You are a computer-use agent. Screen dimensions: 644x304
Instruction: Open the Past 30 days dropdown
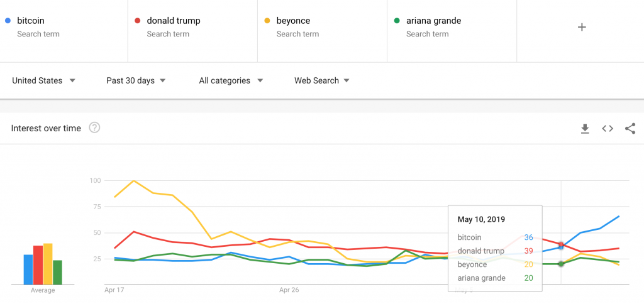point(136,81)
